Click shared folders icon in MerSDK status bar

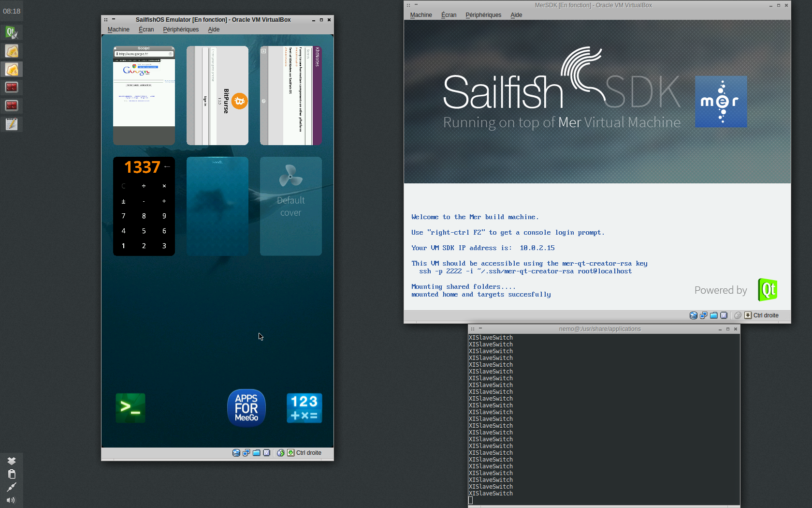click(714, 315)
